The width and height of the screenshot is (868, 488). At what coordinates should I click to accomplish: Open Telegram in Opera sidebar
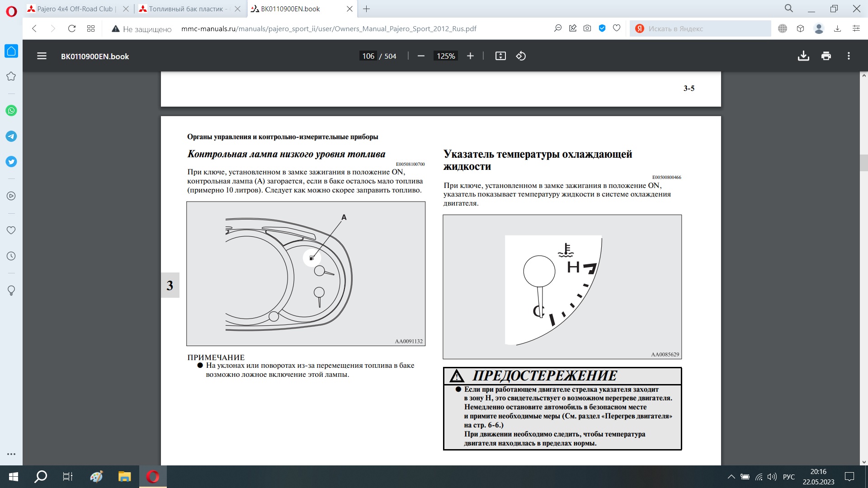click(x=11, y=136)
